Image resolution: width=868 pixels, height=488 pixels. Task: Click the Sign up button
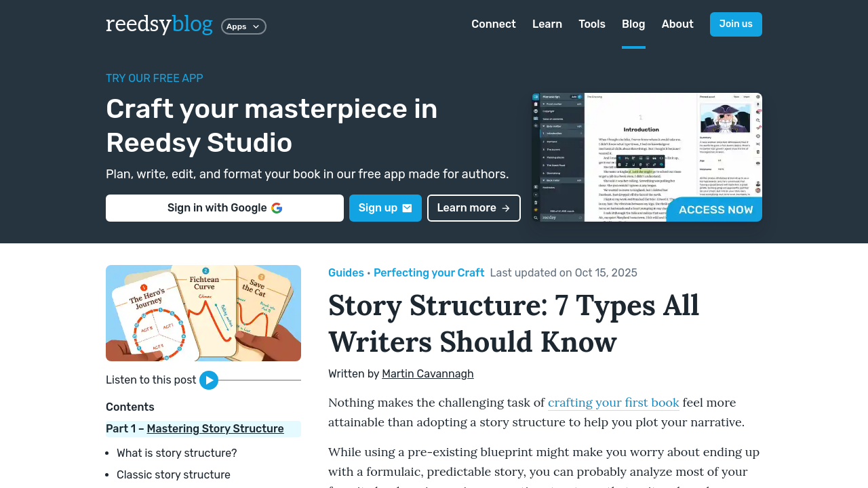tap(385, 208)
